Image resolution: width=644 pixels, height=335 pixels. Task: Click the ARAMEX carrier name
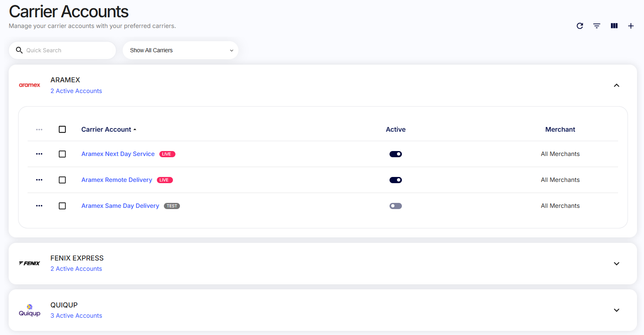tap(65, 80)
